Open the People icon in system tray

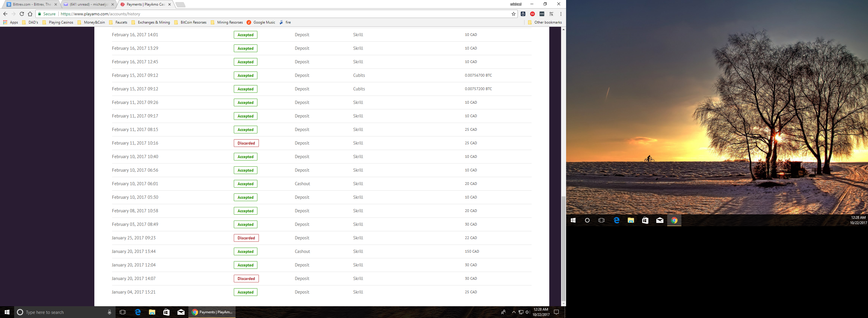click(503, 312)
